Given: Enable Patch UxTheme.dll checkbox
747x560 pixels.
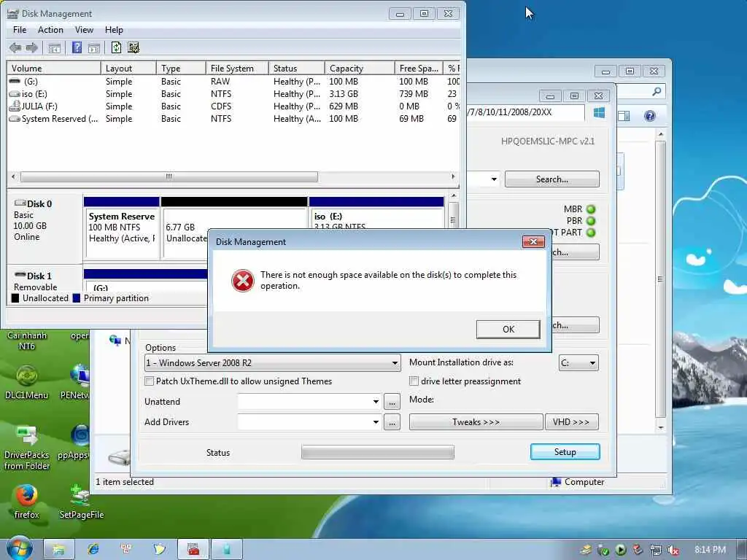Looking at the screenshot, I should [x=149, y=381].
